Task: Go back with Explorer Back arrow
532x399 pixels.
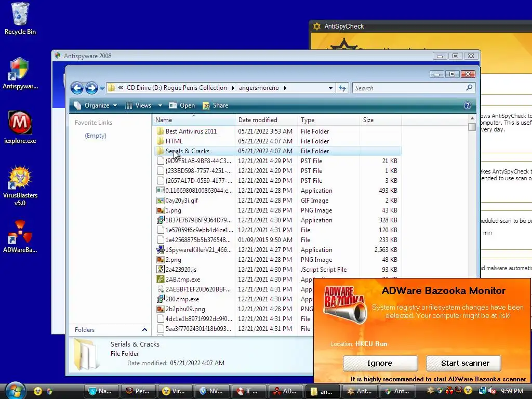Action: 77,88
